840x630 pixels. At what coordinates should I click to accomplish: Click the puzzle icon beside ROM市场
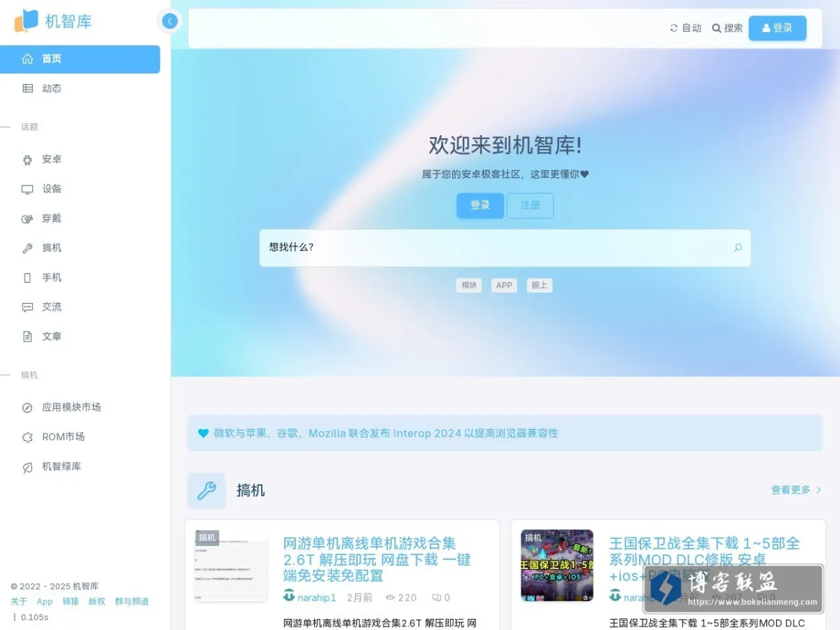(x=27, y=437)
